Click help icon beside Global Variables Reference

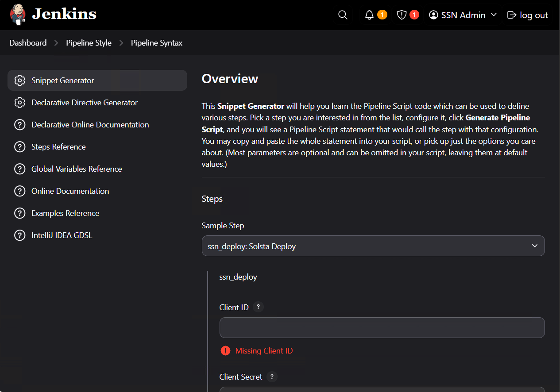point(19,169)
